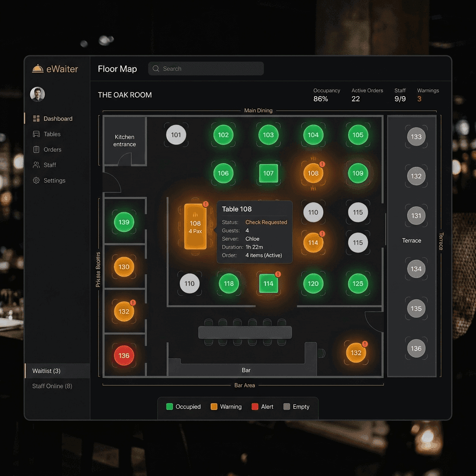Click the server name Chloe
The height and width of the screenshot is (476, 476).
252,238
